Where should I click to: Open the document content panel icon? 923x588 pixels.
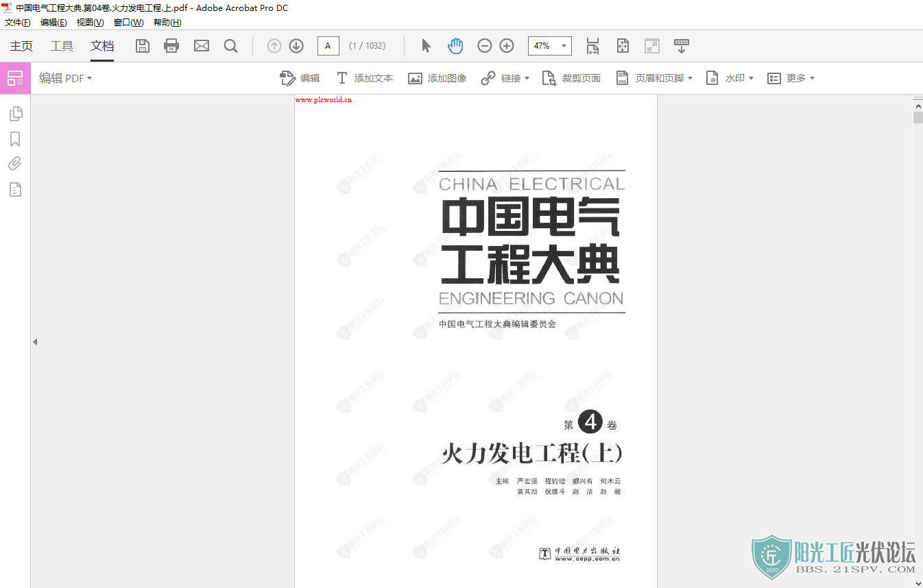[15, 189]
